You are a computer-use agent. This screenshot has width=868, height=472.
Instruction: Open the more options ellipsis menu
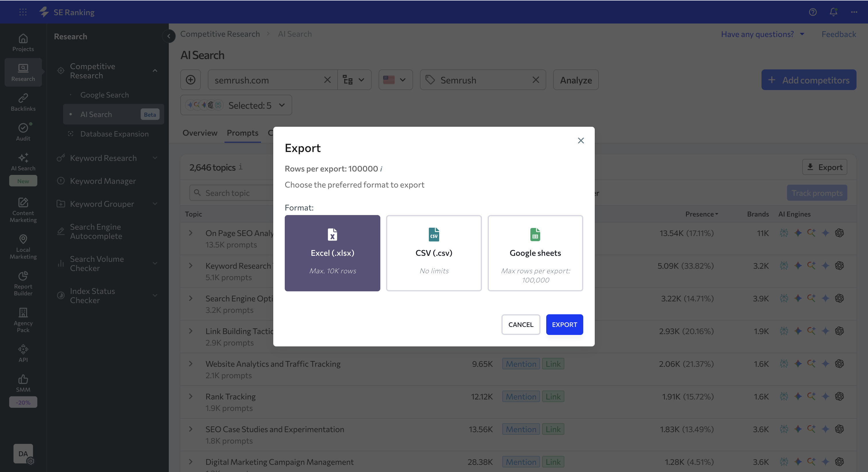854,12
